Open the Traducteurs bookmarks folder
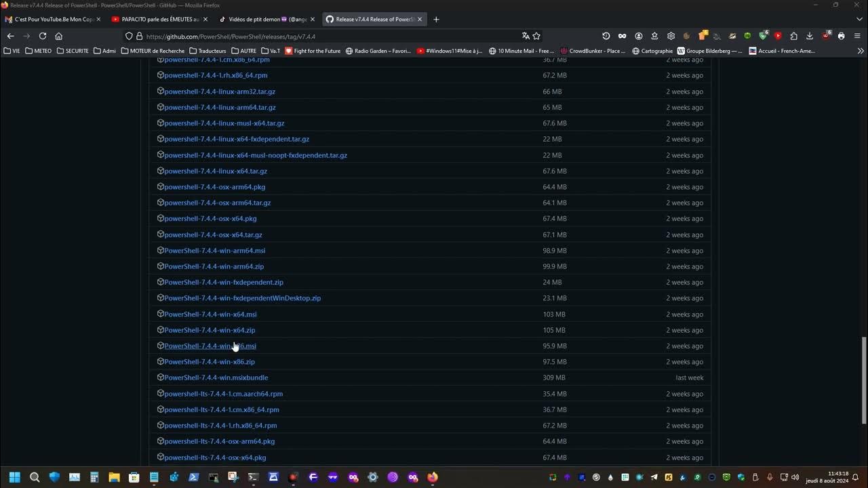 click(208, 51)
